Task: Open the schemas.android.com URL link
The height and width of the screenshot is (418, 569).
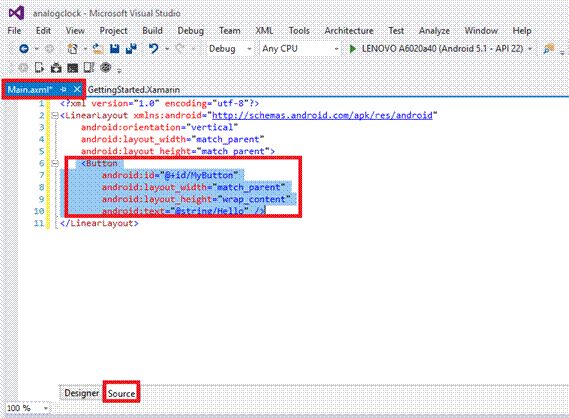Action: 322,115
